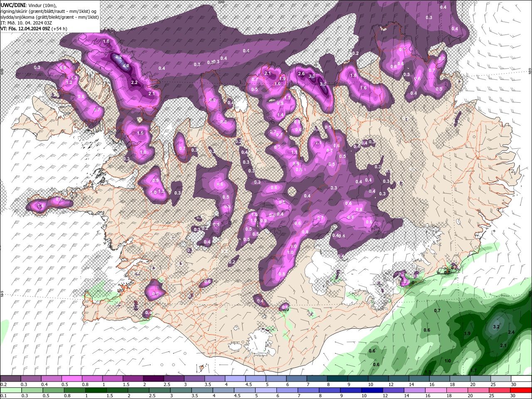The height and width of the screenshot is (399, 532).
Task: Pick the top-row legend swatch labeled 0.2
Action: (10, 379)
